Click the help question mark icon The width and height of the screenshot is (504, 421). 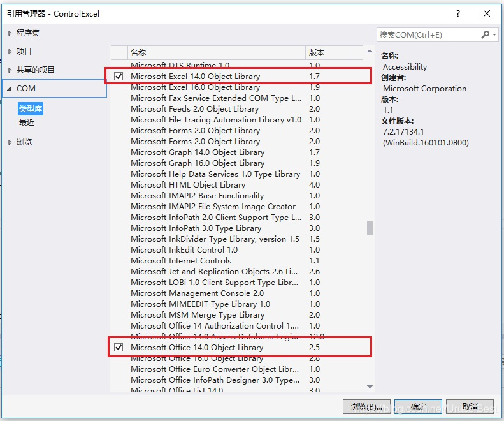(x=458, y=13)
